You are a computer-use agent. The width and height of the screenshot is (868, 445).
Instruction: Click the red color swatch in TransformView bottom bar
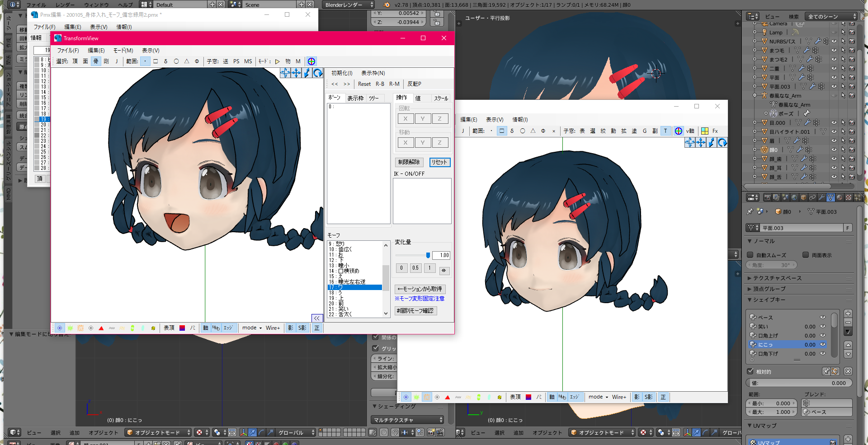[x=182, y=328]
